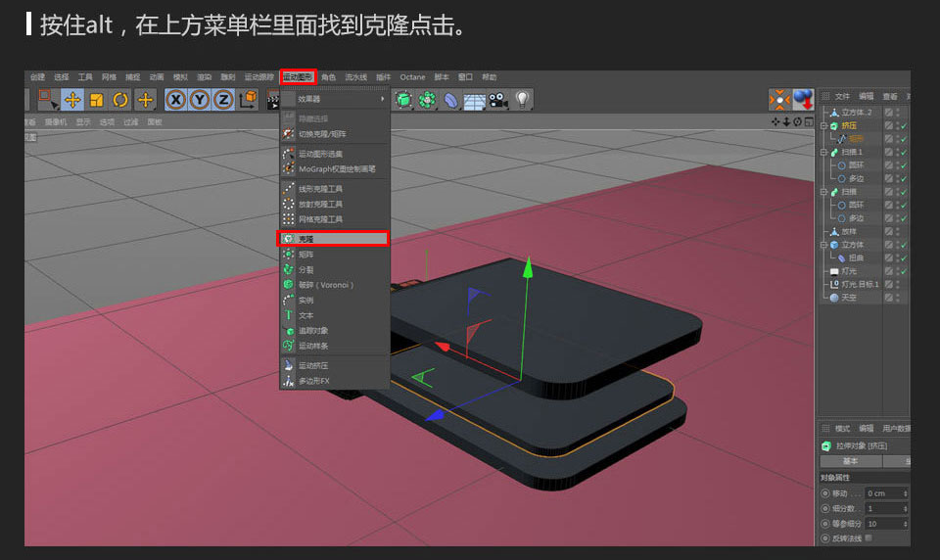Viewport: 940px width, 560px height.
Task: Choose the 文本 MoText entry
Action: point(335,315)
